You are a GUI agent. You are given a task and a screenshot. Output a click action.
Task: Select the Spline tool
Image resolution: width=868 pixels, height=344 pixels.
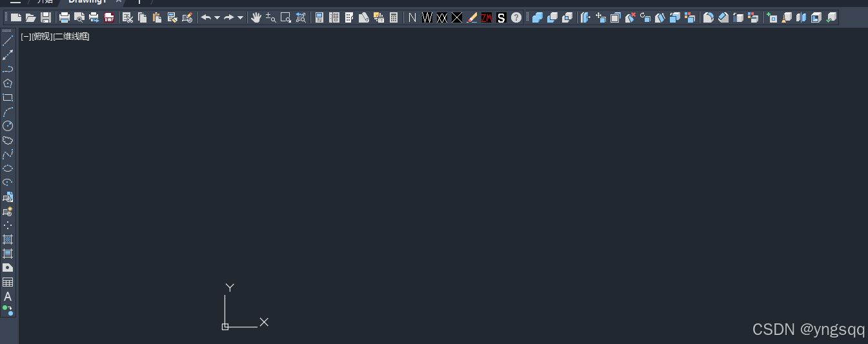click(8, 154)
